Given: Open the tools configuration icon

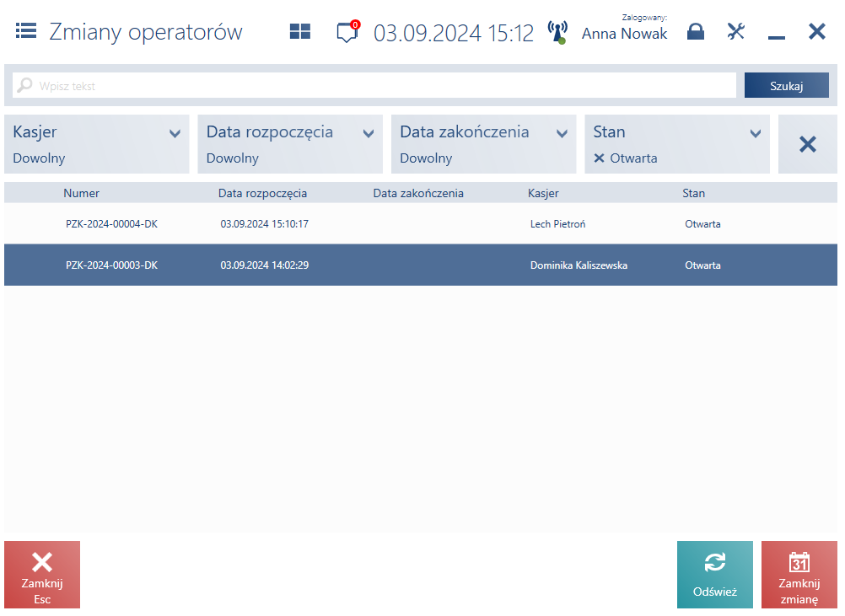Looking at the screenshot, I should pos(735,31).
